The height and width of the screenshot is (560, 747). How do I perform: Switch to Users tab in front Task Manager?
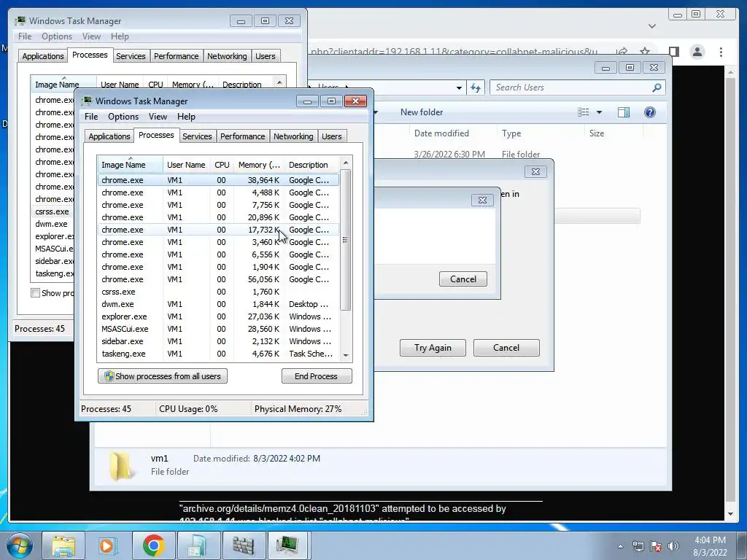[x=332, y=136]
